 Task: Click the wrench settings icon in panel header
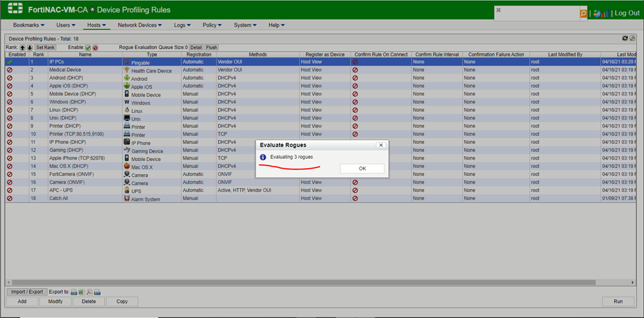632,39
